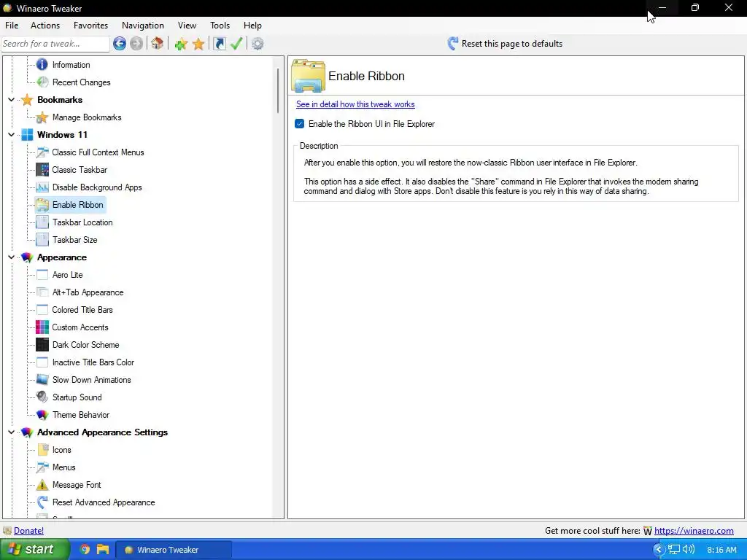Click the Dark Color Scheme icon
The width and height of the screenshot is (747, 560).
tap(42, 345)
